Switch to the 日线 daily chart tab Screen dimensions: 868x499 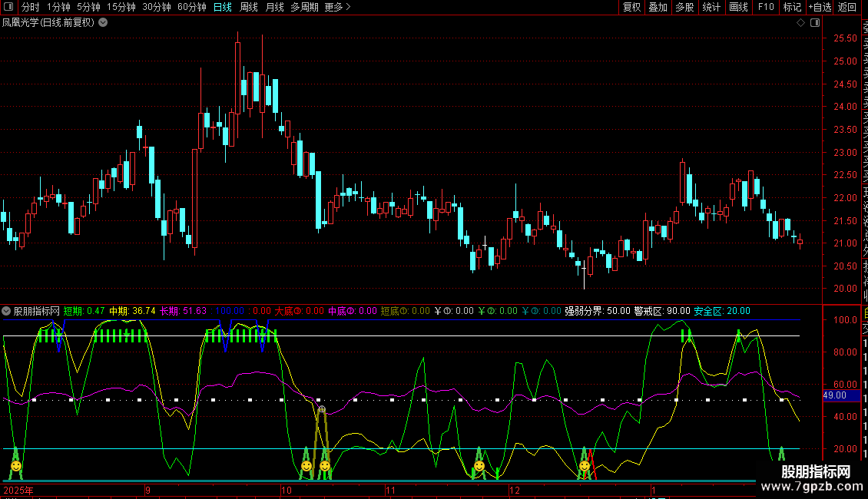pos(222,8)
